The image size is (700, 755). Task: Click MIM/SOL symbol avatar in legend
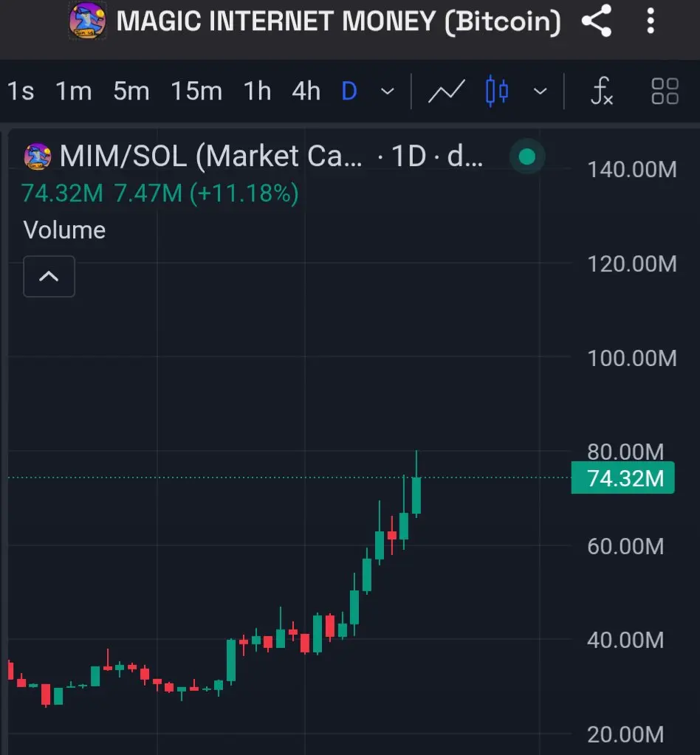(x=38, y=156)
